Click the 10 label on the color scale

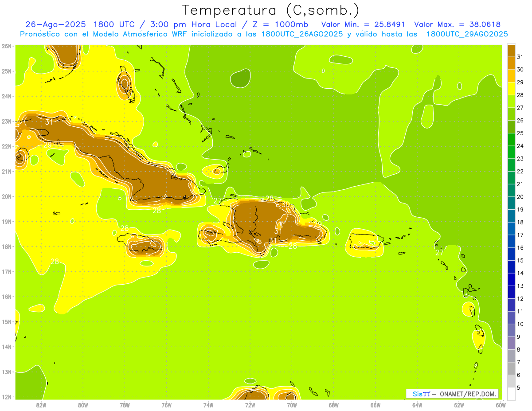click(520, 324)
